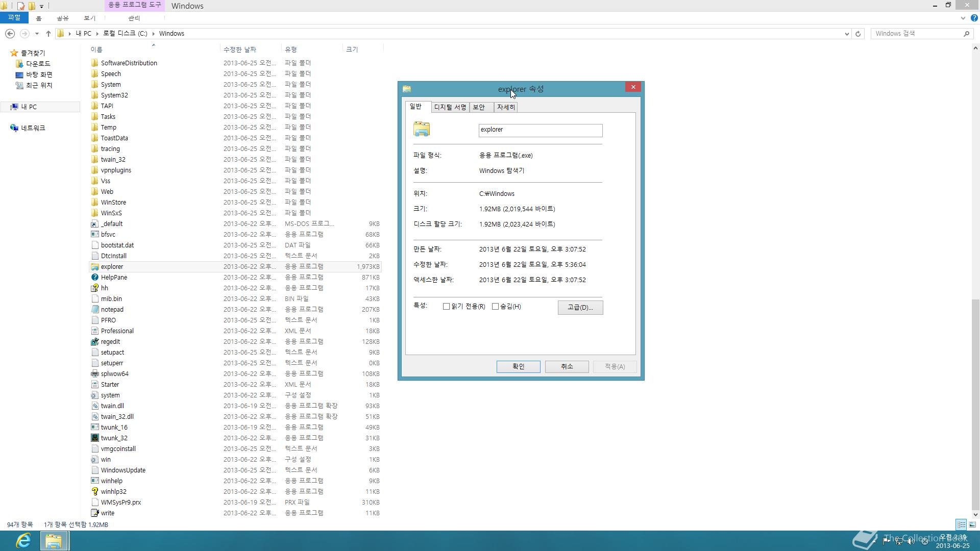Open the 보기 ribbon tab
980x551 pixels.
[89, 18]
